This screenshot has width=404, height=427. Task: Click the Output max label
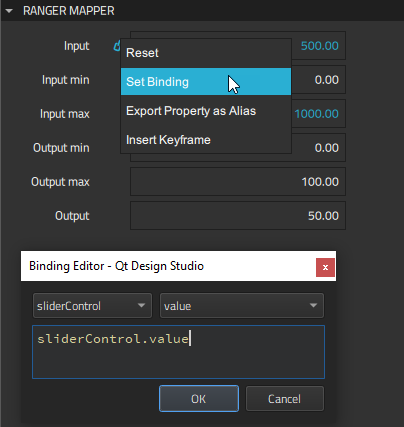click(60, 182)
